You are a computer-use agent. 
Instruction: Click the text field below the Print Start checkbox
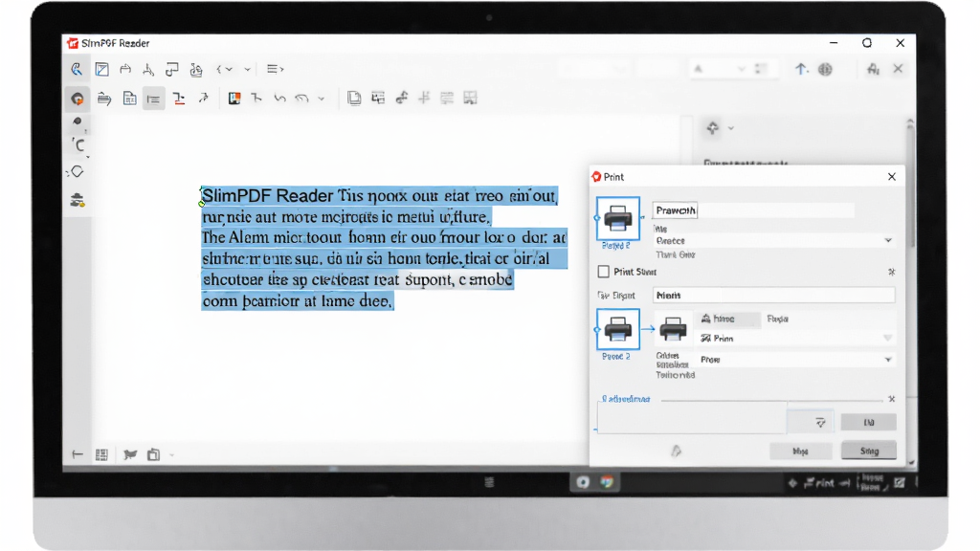(x=773, y=295)
